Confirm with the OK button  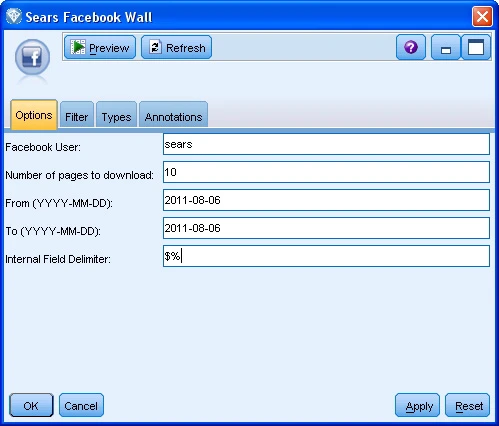point(31,405)
